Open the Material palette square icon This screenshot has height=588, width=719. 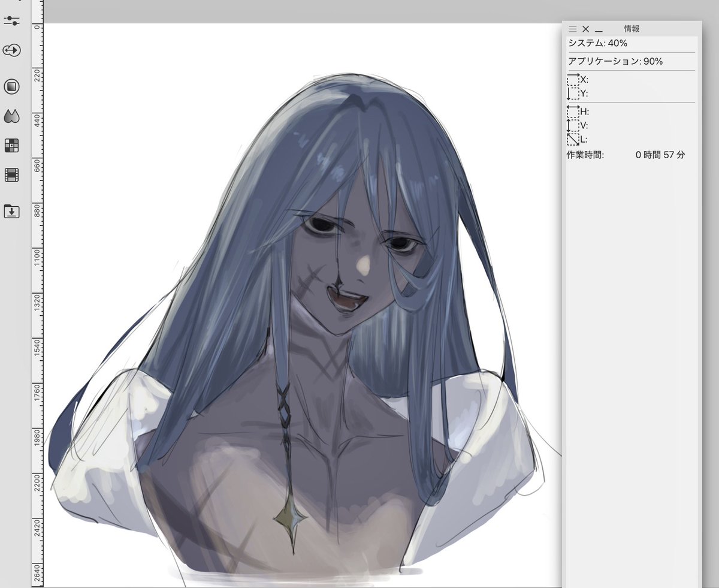pyautogui.click(x=11, y=87)
